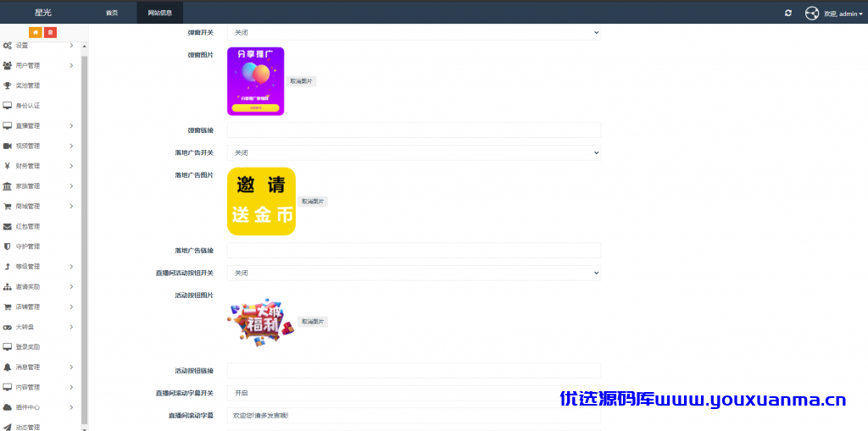The width and height of the screenshot is (868, 431).
Task: Click the video camera icon beside 视频管理
Action: (x=7, y=146)
